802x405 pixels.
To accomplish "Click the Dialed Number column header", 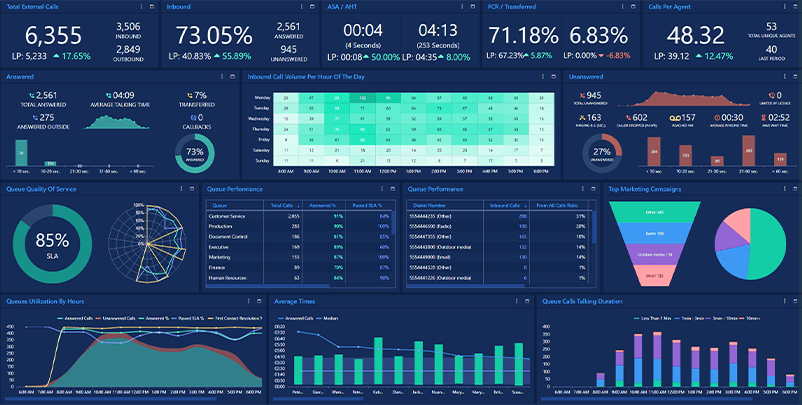I will [430, 205].
